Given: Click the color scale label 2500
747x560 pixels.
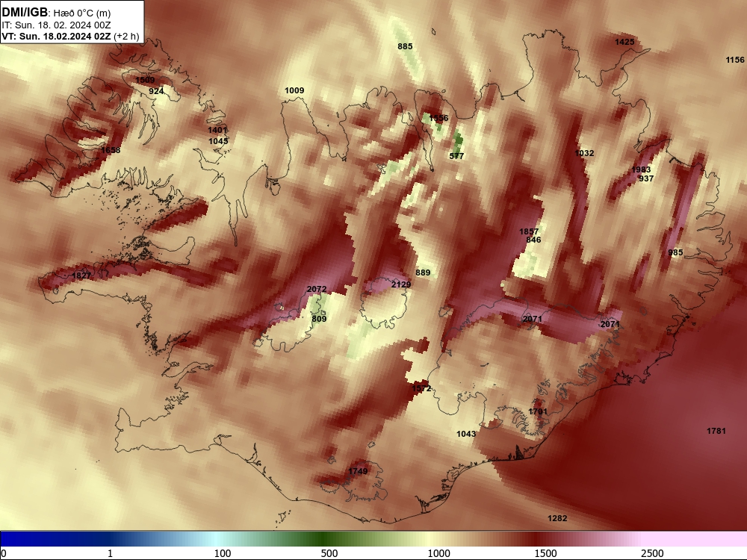Looking at the screenshot, I should click(x=652, y=553).
